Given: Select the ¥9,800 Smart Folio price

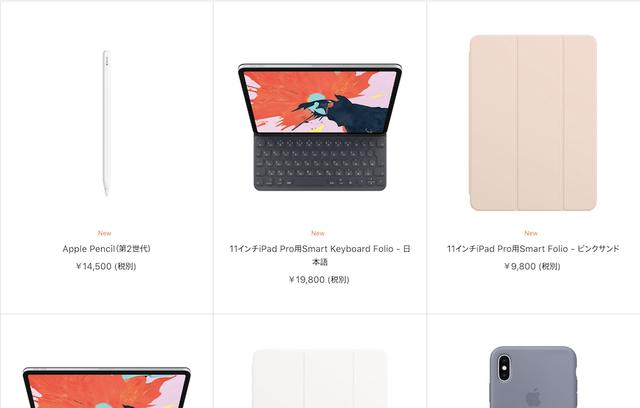Looking at the screenshot, I should [x=532, y=266].
